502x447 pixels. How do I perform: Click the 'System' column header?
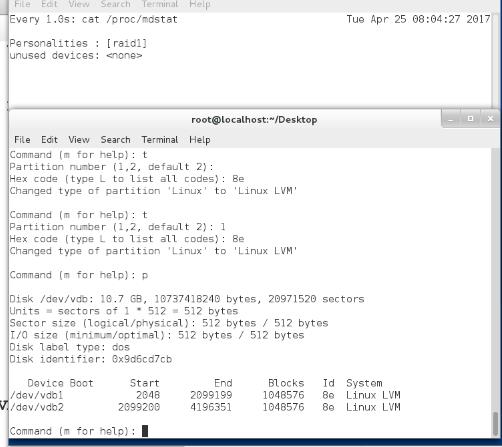(364, 383)
